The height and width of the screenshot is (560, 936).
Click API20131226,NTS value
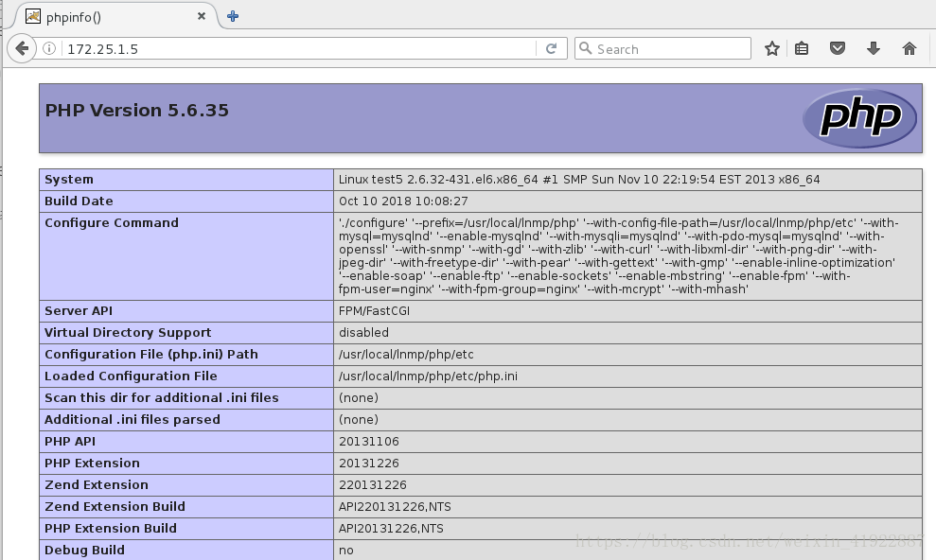click(x=391, y=529)
